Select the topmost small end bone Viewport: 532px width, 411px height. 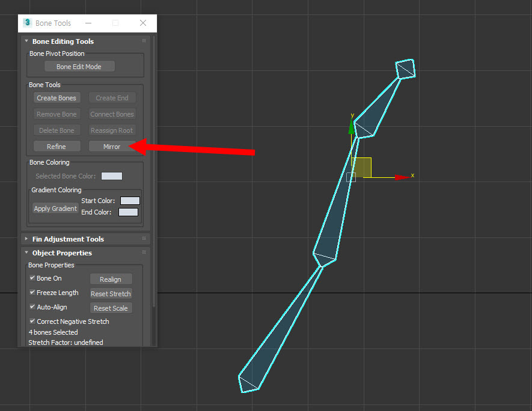click(x=406, y=69)
